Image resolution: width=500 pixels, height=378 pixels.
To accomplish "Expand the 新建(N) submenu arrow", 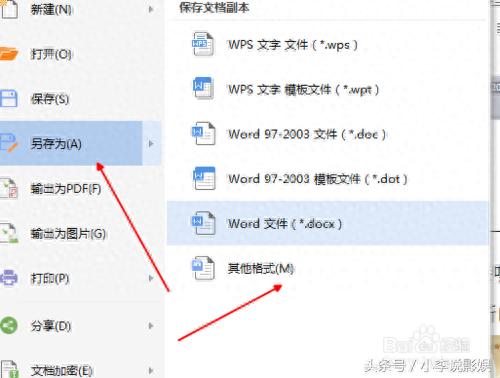I will point(151,9).
